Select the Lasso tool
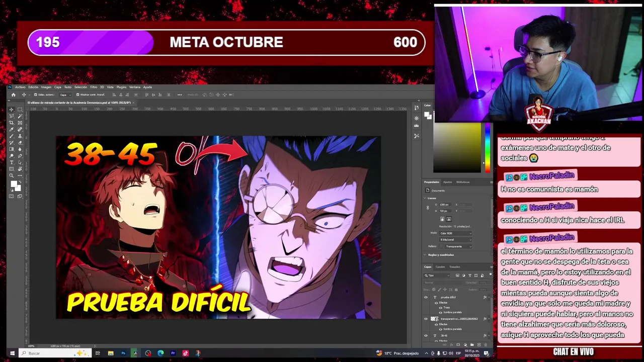Screen dimensions: 644x362 pos(11,116)
